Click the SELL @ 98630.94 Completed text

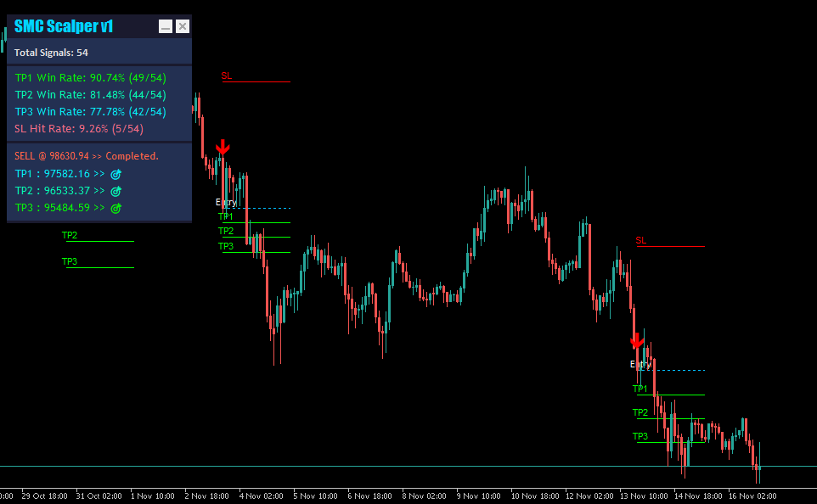87,156
